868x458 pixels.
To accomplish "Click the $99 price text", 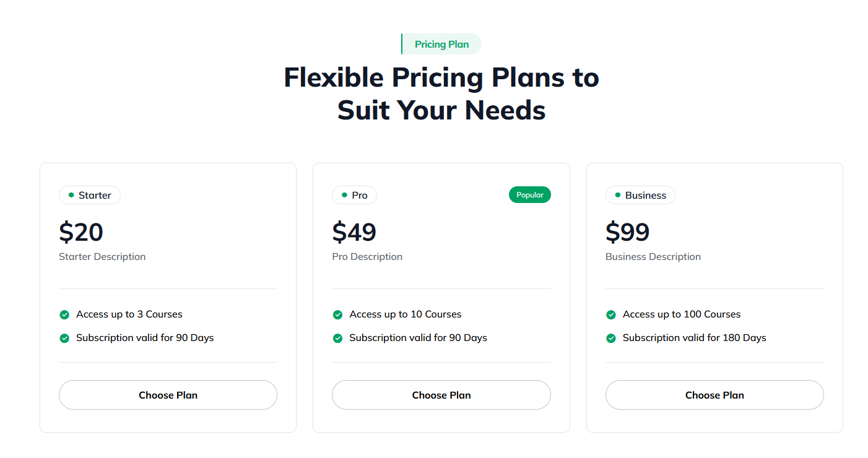I will pos(627,232).
